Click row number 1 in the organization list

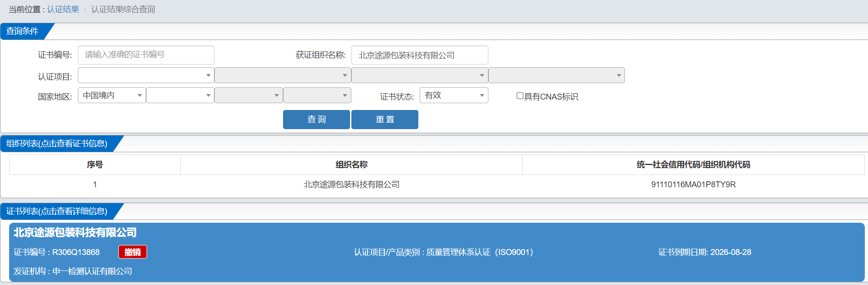coord(95,185)
